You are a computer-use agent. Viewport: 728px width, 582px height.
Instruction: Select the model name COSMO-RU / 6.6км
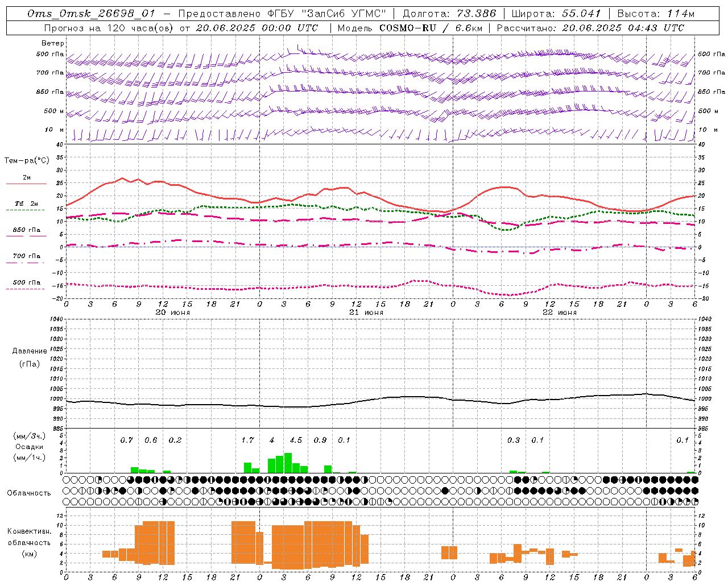pos(431,28)
